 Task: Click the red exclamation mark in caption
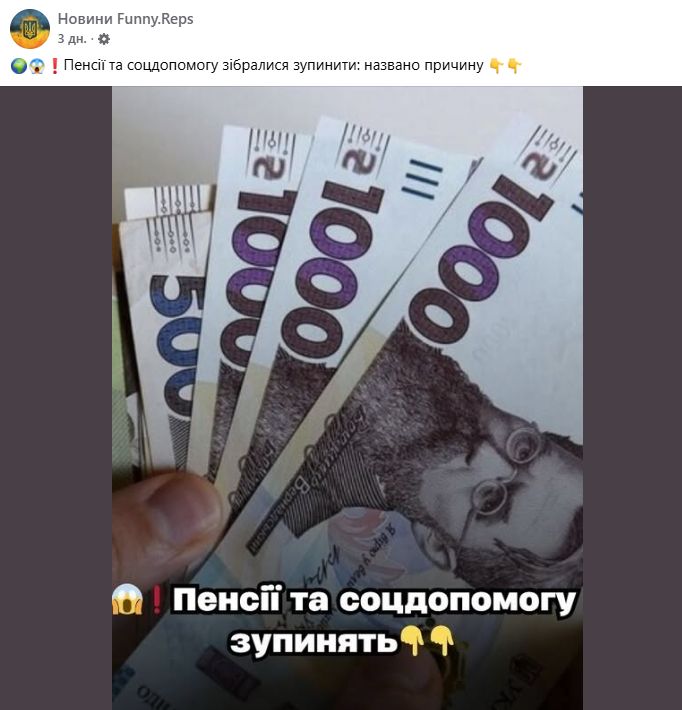tap(54, 66)
